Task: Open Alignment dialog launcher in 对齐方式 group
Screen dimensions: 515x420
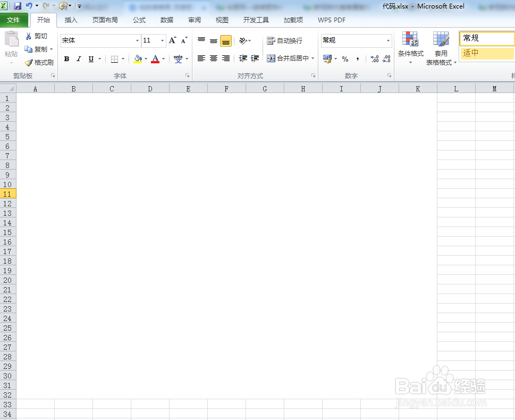Action: point(314,75)
